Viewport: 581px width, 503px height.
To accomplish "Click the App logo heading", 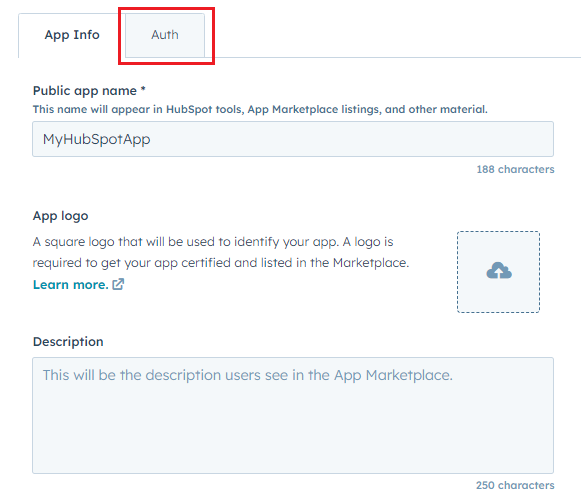I will [x=60, y=216].
